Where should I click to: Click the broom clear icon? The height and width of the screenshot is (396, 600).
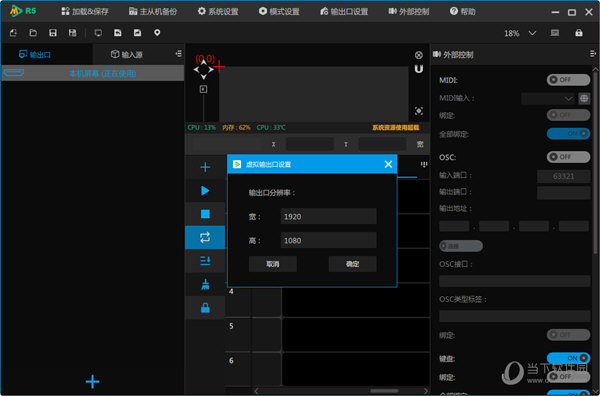pos(205,284)
